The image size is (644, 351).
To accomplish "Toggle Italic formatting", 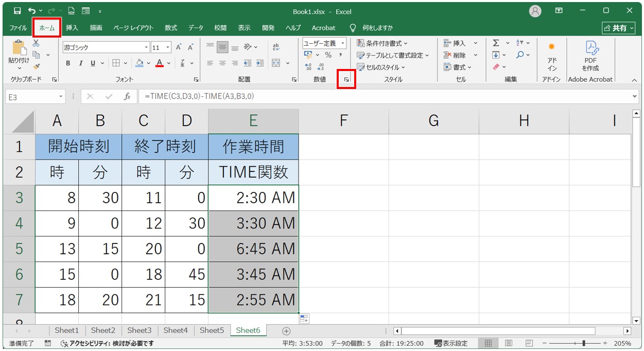I will coord(80,63).
